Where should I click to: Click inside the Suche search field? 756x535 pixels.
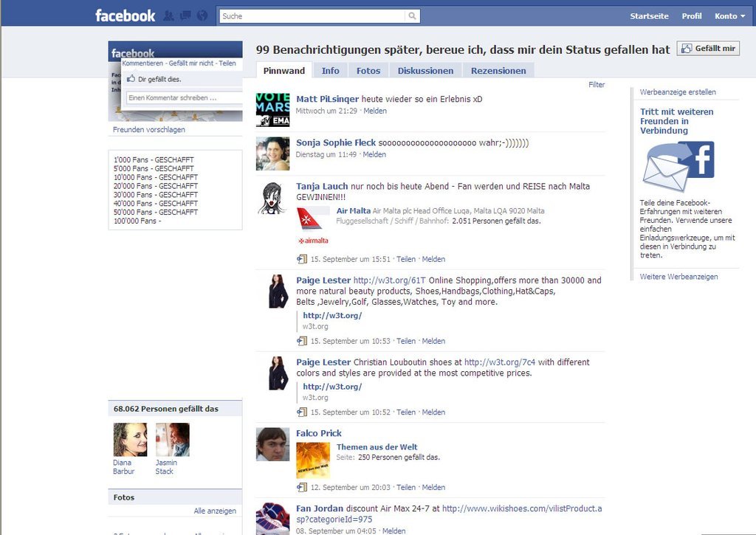[x=312, y=16]
